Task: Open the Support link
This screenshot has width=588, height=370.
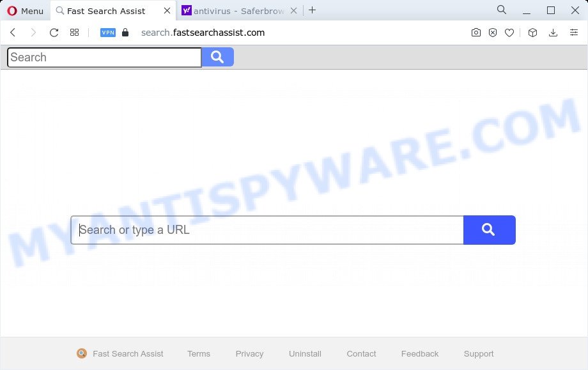Action: point(479,353)
